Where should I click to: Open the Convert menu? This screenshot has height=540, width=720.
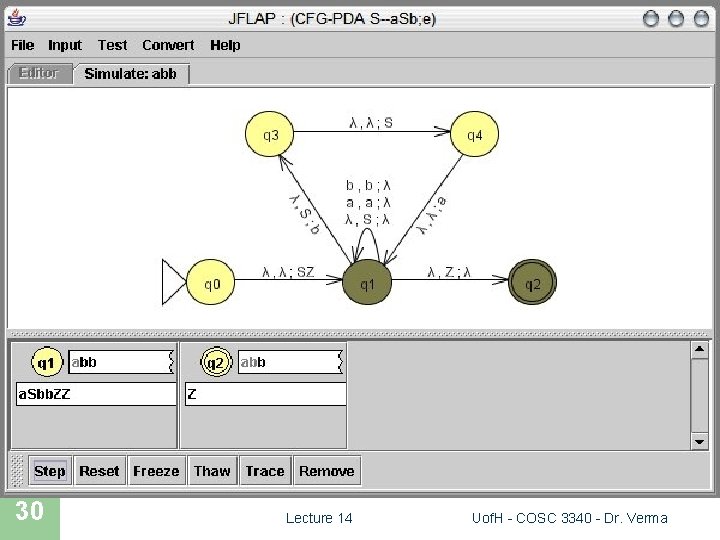click(x=168, y=45)
